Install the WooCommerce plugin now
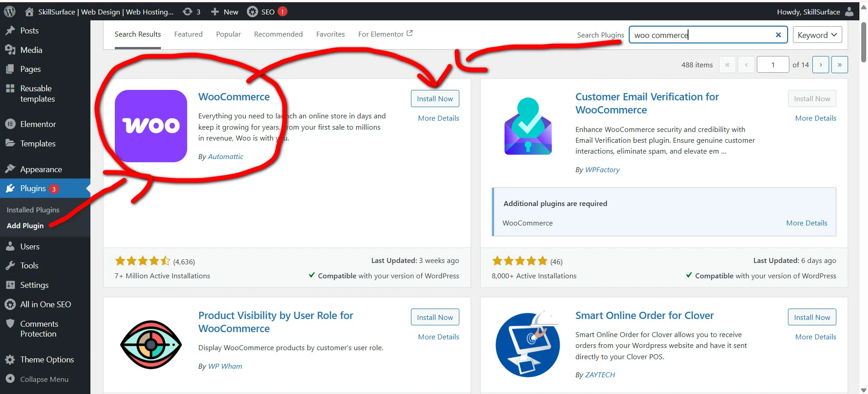The height and width of the screenshot is (394, 868). (435, 98)
